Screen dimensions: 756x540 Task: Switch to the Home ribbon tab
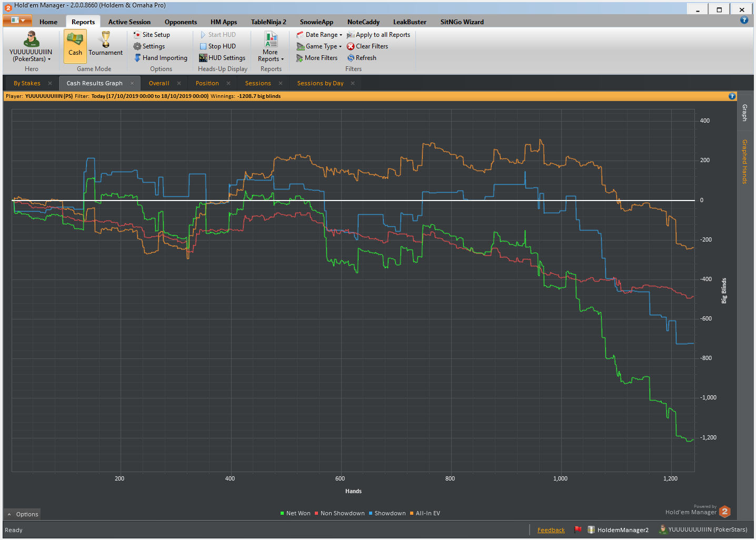48,22
